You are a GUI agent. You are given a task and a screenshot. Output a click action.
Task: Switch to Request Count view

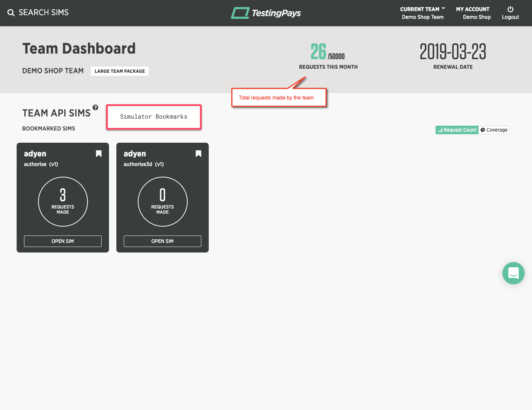(457, 130)
